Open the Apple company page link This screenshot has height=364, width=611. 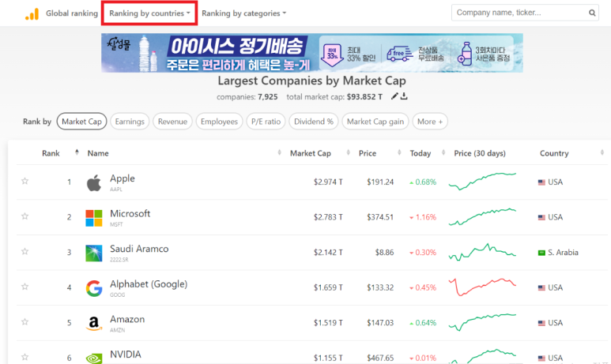pos(123,178)
